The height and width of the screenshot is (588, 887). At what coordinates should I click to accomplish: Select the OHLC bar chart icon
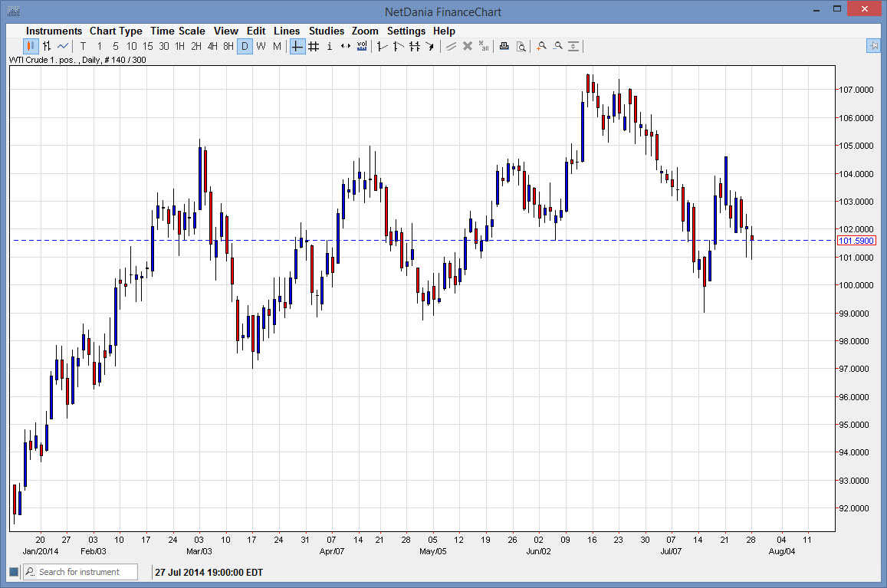pos(46,46)
